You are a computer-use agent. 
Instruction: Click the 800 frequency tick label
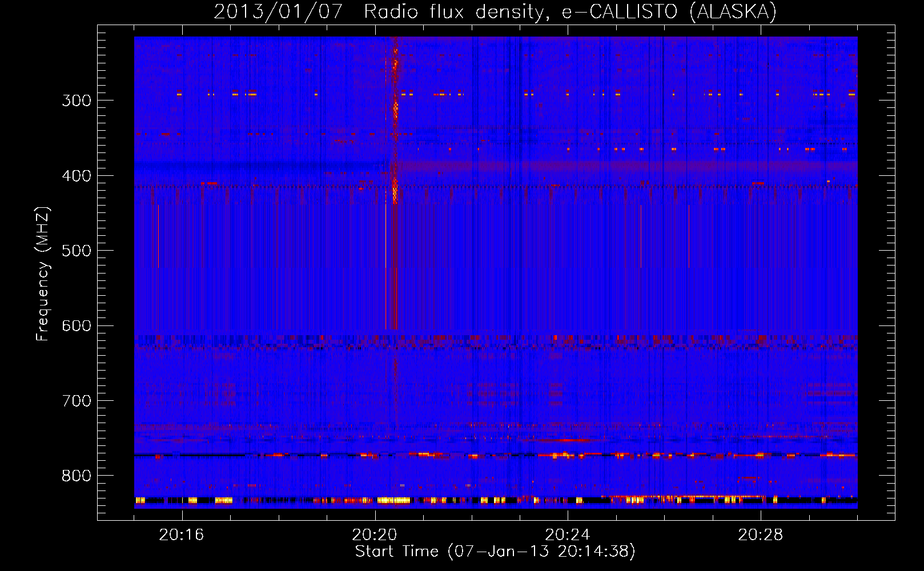pos(77,476)
